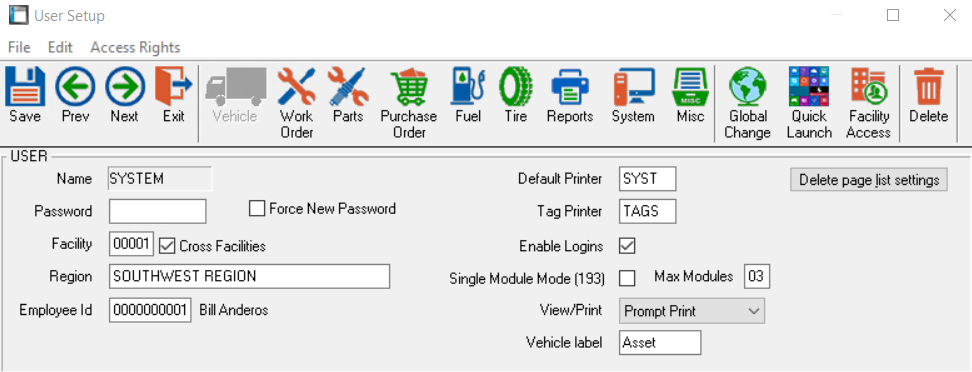Open Reports printer icon
The height and width of the screenshot is (372, 972).
(570, 88)
